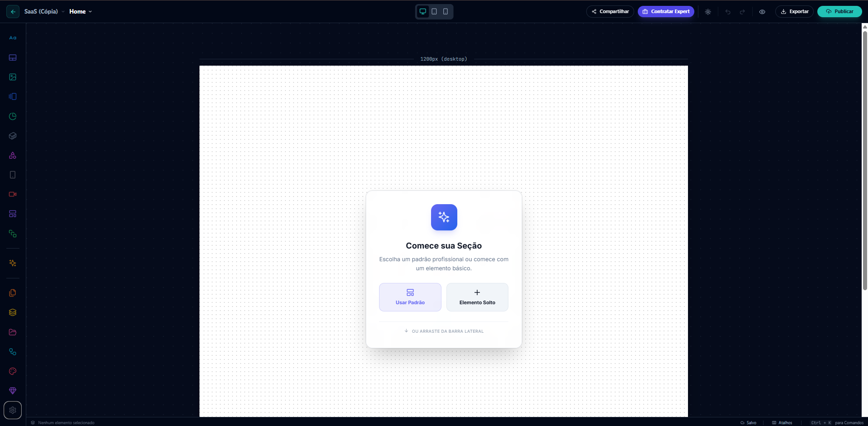
Task: Click the Publicar button
Action: click(x=840, y=12)
